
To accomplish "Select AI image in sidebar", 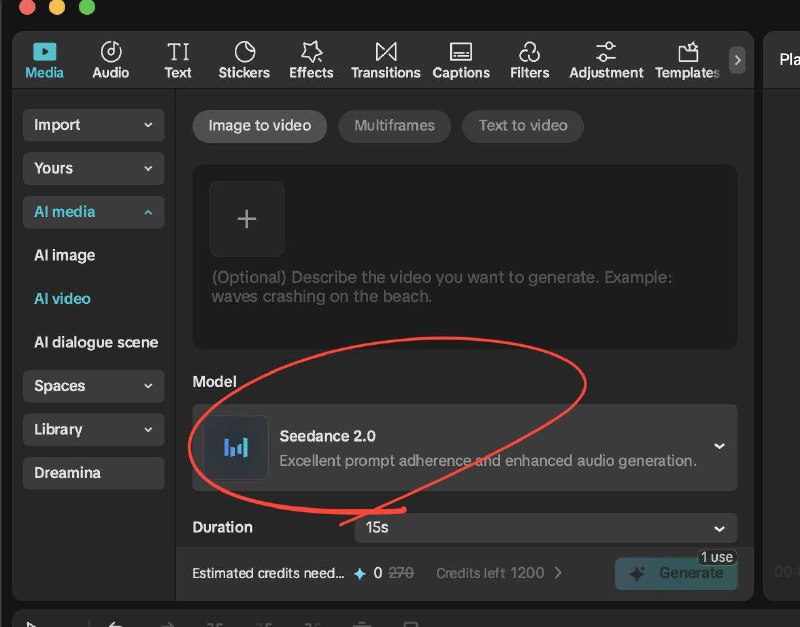I will click(x=65, y=255).
